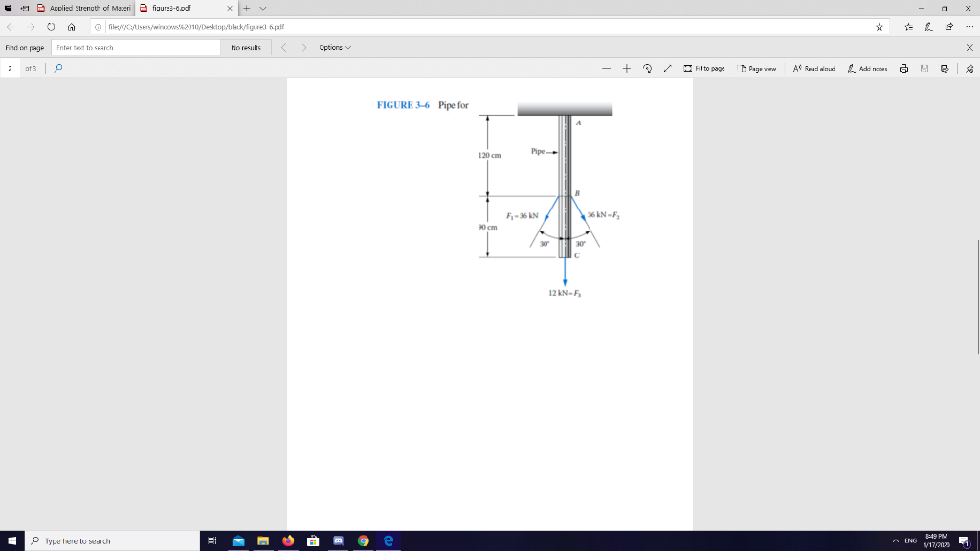The width and height of the screenshot is (980, 551).
Task: Click the FIGURE 3-6 caption text
Action: pyautogui.click(x=422, y=105)
